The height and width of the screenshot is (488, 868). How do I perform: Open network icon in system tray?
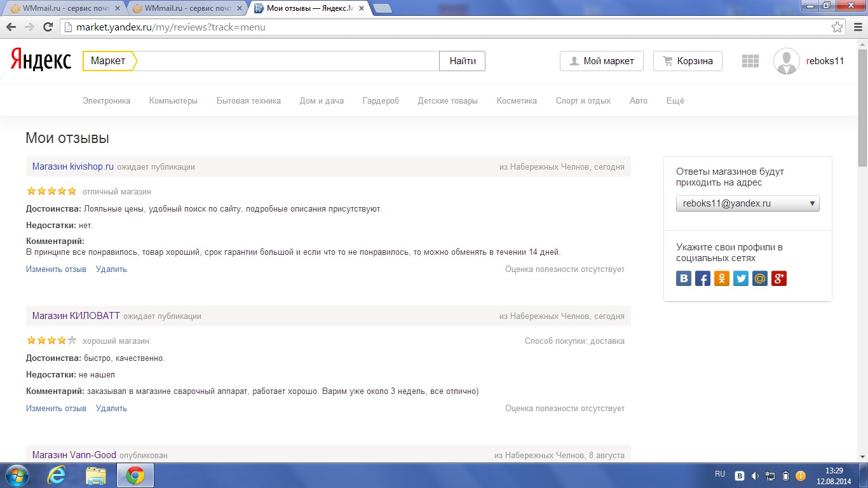point(770,475)
